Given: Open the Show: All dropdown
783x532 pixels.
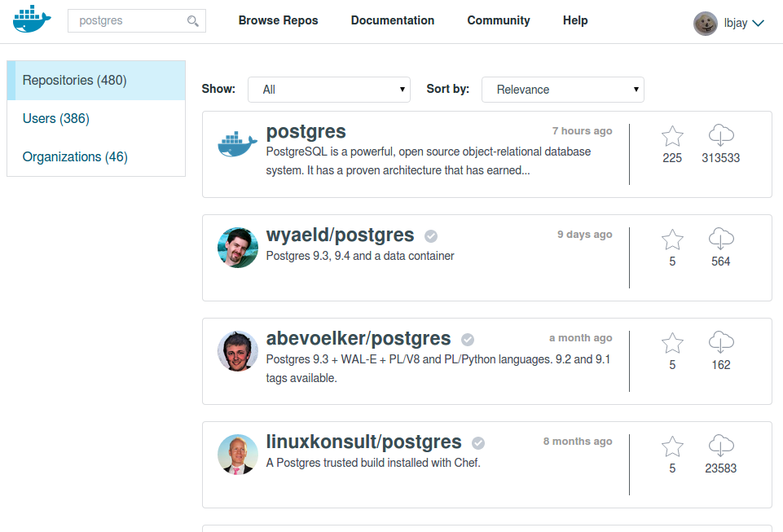Looking at the screenshot, I should tap(329, 90).
